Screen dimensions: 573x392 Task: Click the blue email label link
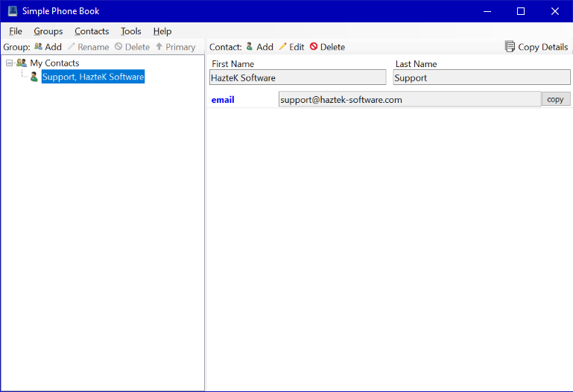coord(223,100)
